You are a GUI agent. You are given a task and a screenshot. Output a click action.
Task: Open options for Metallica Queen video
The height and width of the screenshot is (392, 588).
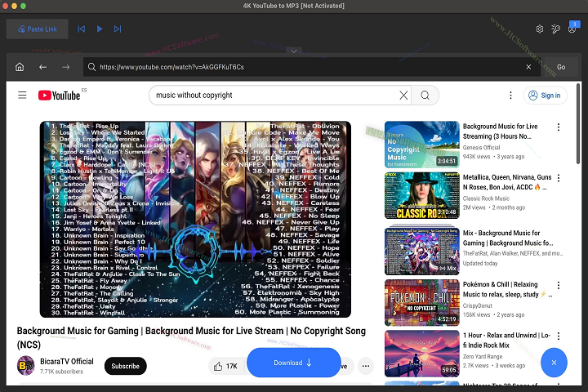click(559, 178)
